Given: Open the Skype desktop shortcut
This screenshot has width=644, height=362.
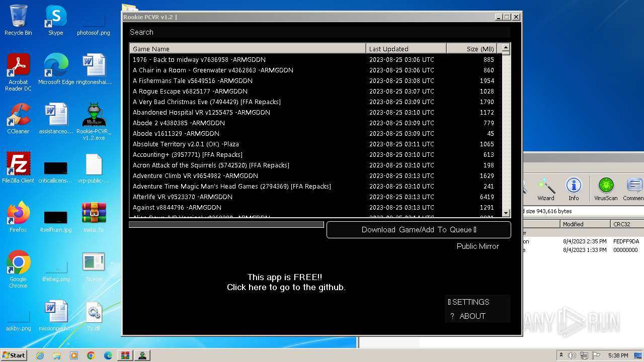Looking at the screenshot, I should coord(55,20).
